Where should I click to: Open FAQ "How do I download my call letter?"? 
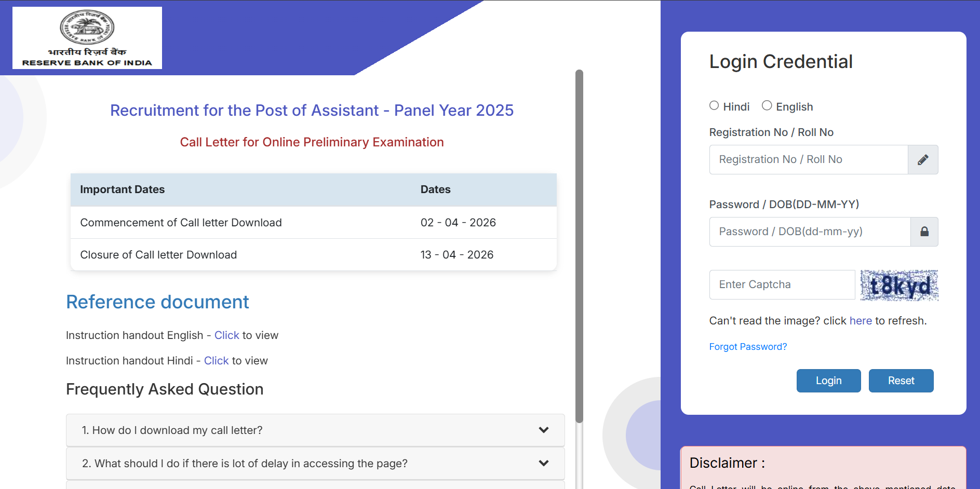coord(172,430)
